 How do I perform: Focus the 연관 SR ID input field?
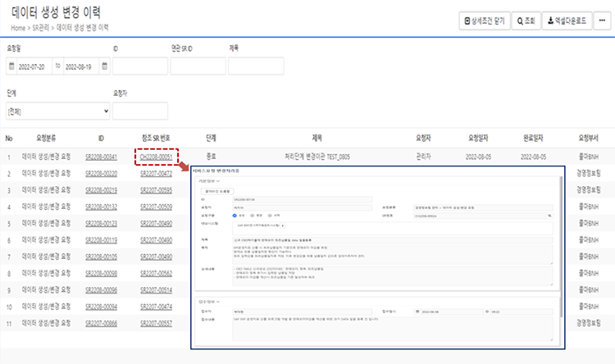(198, 66)
